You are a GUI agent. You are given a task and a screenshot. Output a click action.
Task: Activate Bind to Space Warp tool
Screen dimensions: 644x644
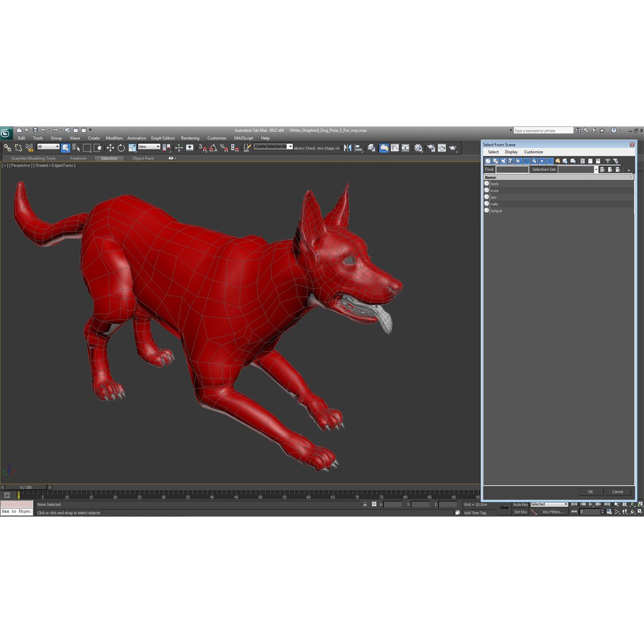(x=30, y=148)
